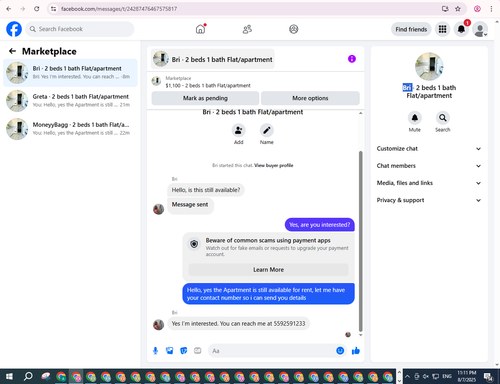
Task: Open the Friends icon in top navigation
Action: (x=247, y=29)
